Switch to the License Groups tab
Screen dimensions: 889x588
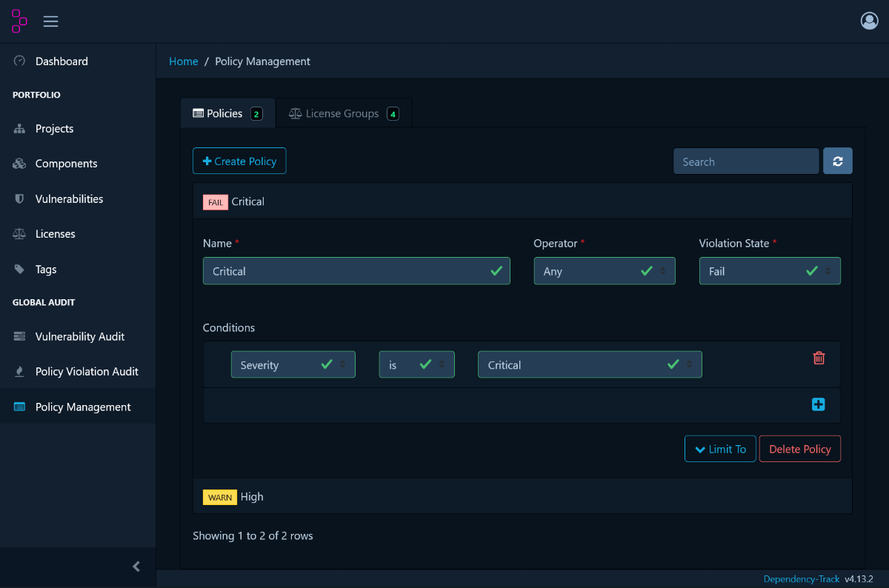tap(343, 113)
